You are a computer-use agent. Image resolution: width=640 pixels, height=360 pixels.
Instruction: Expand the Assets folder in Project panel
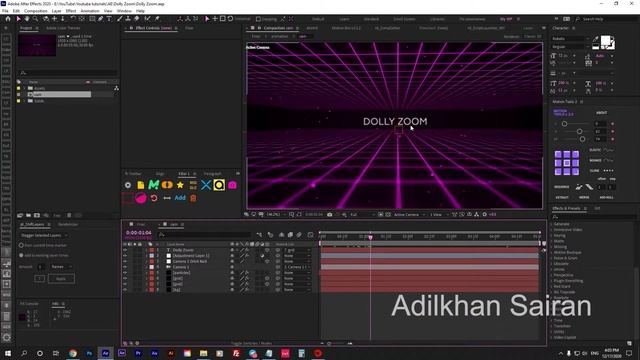(24, 88)
